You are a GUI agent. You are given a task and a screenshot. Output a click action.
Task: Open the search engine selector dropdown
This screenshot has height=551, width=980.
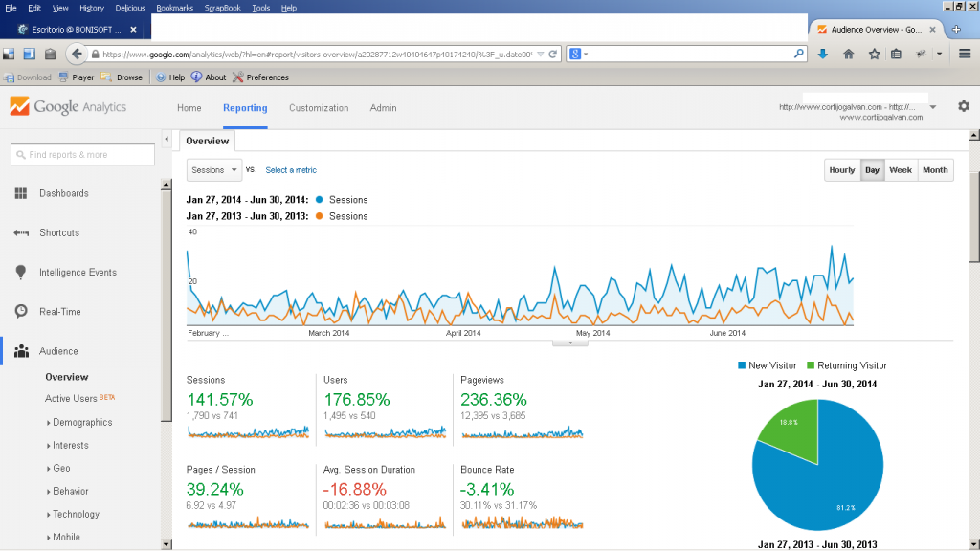(x=579, y=55)
